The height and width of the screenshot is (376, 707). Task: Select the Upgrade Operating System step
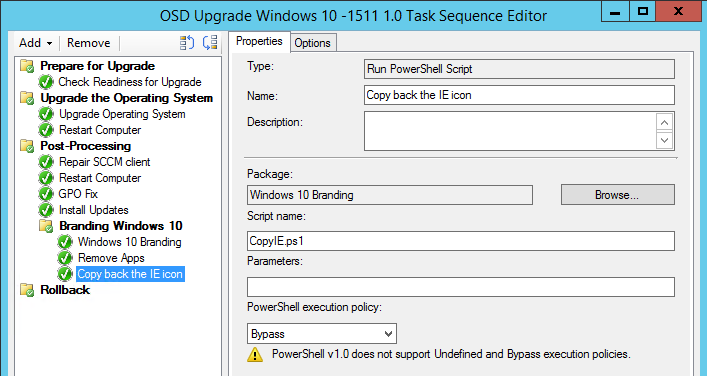[x=122, y=114]
